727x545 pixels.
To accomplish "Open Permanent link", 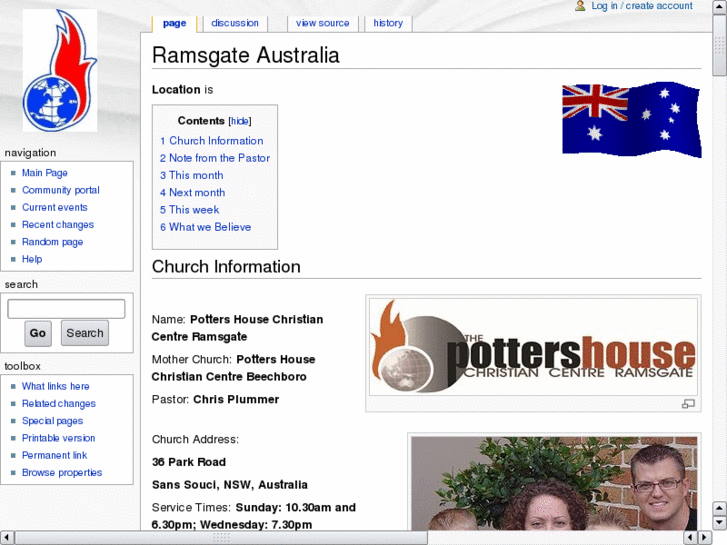I will (x=54, y=455).
